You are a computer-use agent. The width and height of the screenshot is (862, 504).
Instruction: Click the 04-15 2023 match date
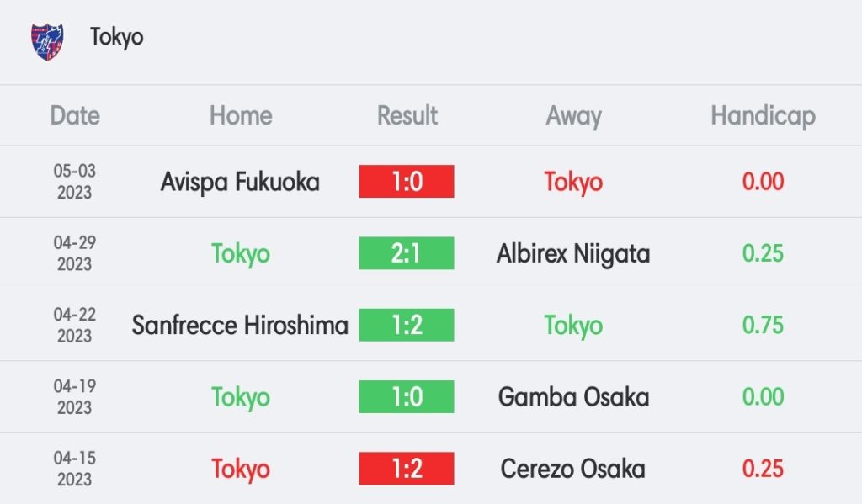75,469
